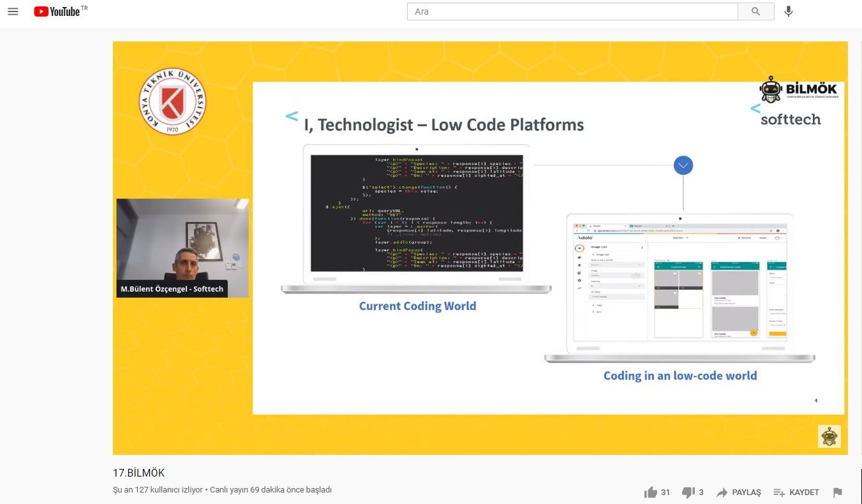Click the 17.BİLMÖK video title
The height and width of the screenshot is (504, 862).
click(138, 473)
